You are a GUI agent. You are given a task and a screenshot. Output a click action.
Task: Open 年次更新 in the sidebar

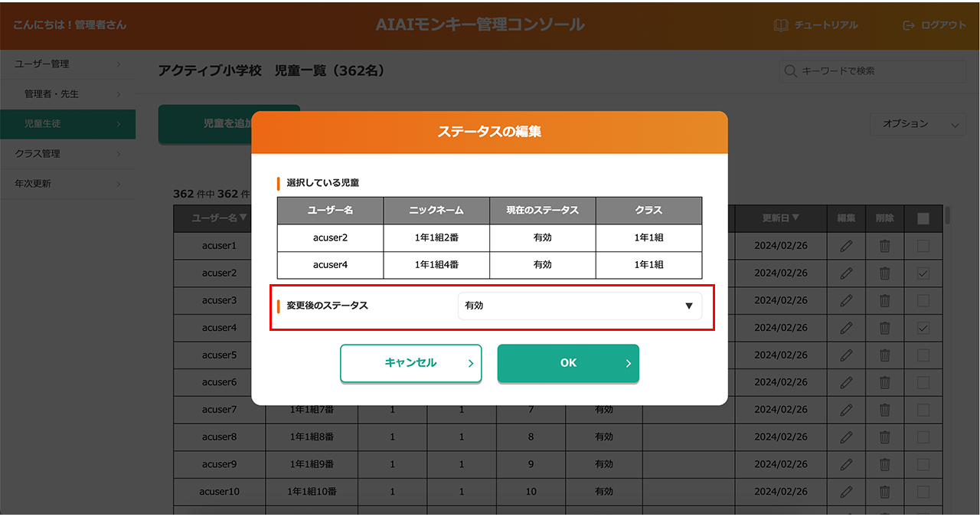tap(67, 184)
